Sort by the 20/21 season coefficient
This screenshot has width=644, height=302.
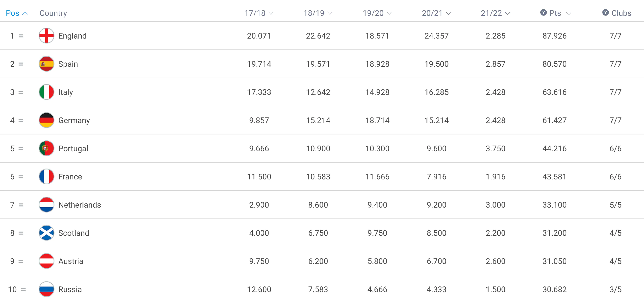[436, 13]
